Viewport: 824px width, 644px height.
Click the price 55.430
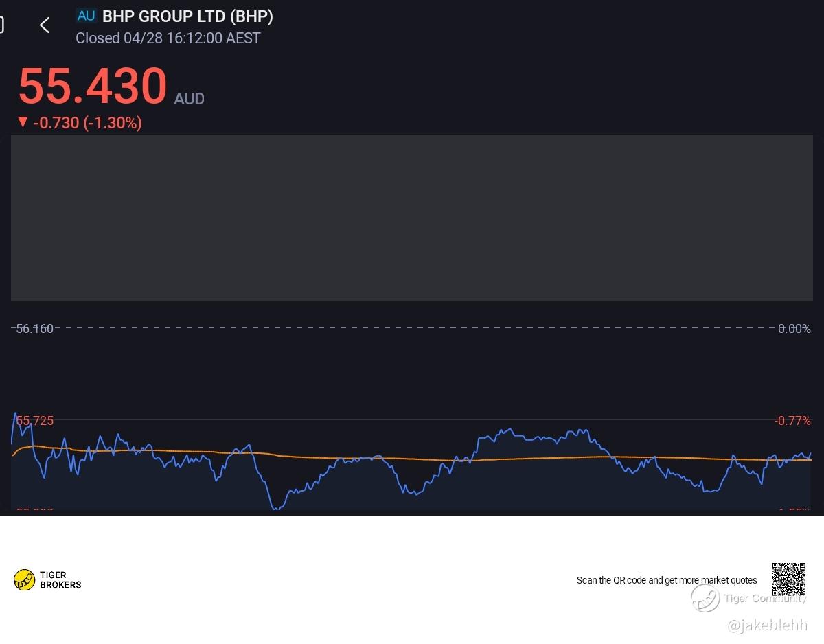tap(93, 86)
